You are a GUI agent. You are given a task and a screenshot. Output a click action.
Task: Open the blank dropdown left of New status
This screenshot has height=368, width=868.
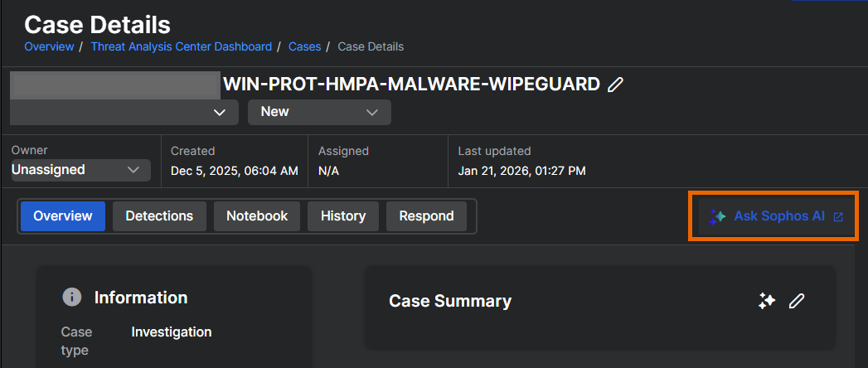[x=124, y=112]
